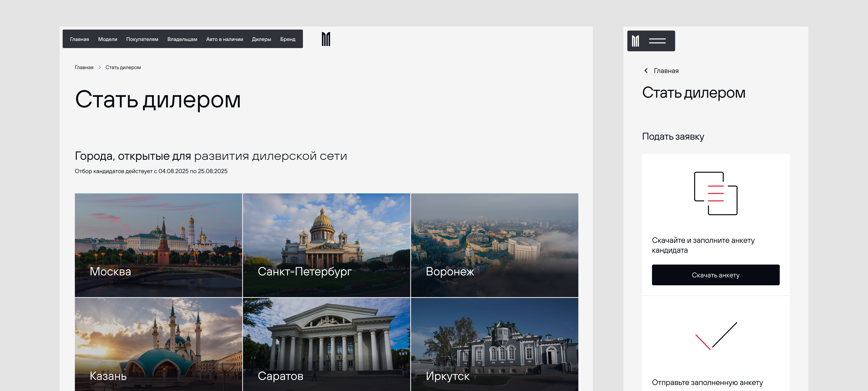Click the Подать заявку heading

[x=673, y=137]
